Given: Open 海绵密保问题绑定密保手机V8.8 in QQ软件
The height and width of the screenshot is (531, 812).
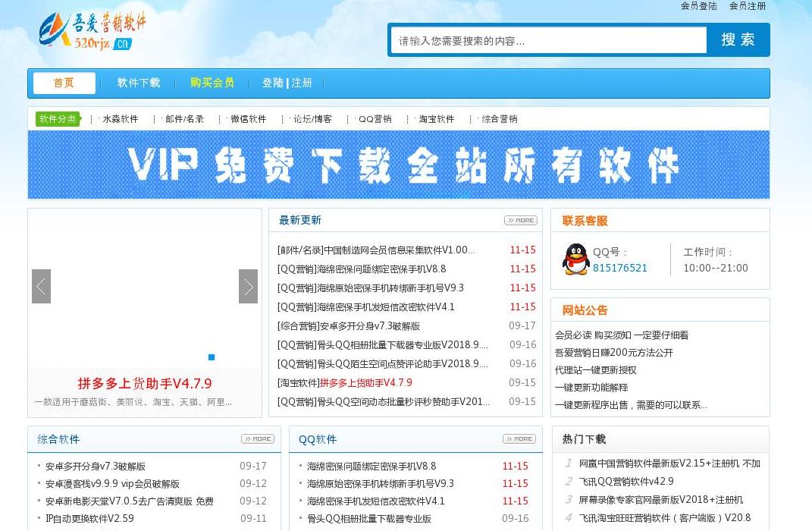Looking at the screenshot, I should [x=372, y=467].
